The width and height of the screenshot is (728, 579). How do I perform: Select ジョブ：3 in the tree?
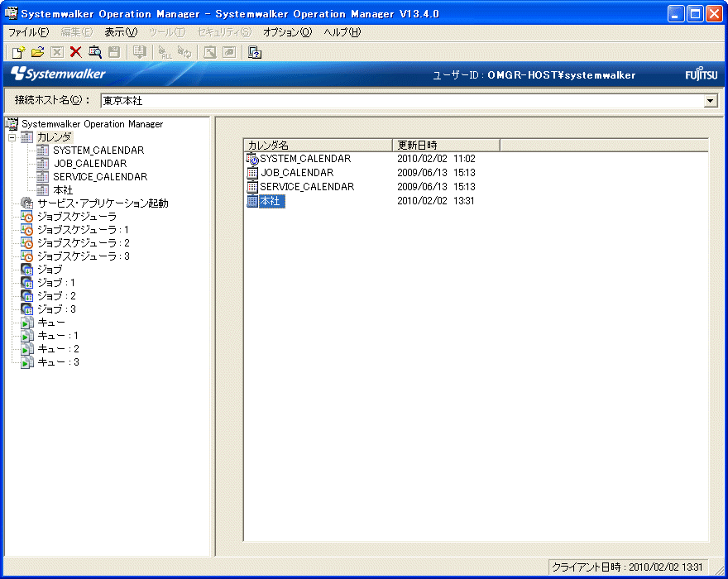click(56, 309)
